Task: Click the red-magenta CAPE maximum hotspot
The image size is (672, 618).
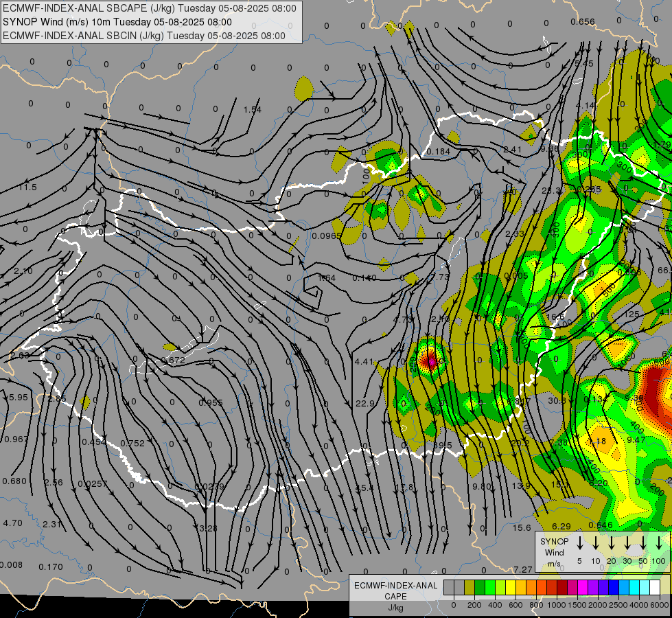Action: (x=430, y=362)
